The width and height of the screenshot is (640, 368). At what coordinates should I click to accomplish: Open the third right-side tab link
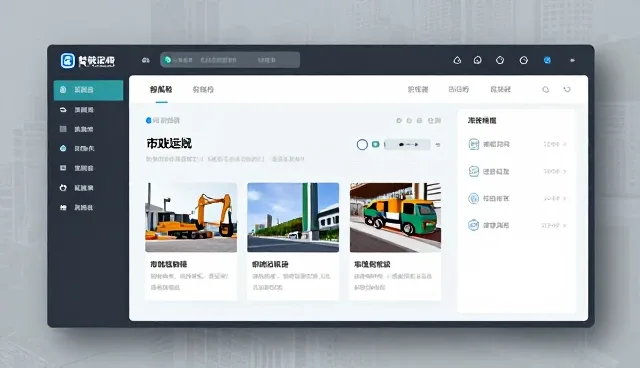point(500,89)
